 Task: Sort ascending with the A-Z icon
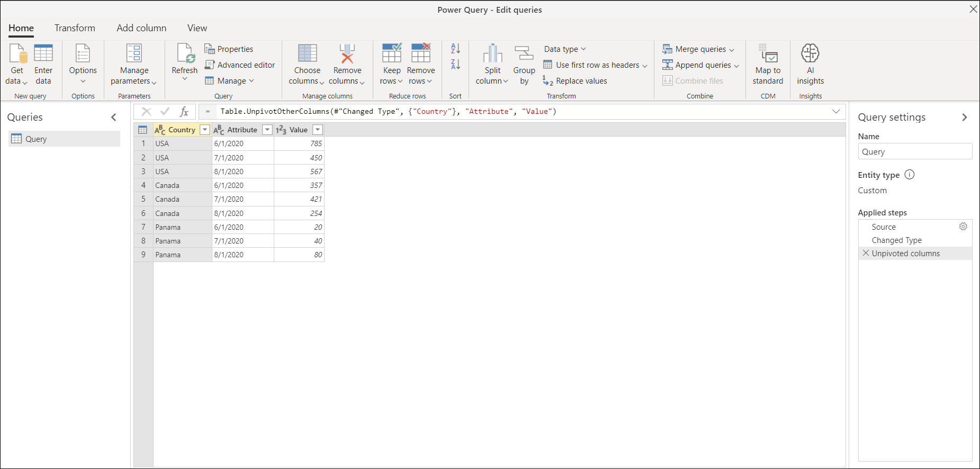point(455,49)
